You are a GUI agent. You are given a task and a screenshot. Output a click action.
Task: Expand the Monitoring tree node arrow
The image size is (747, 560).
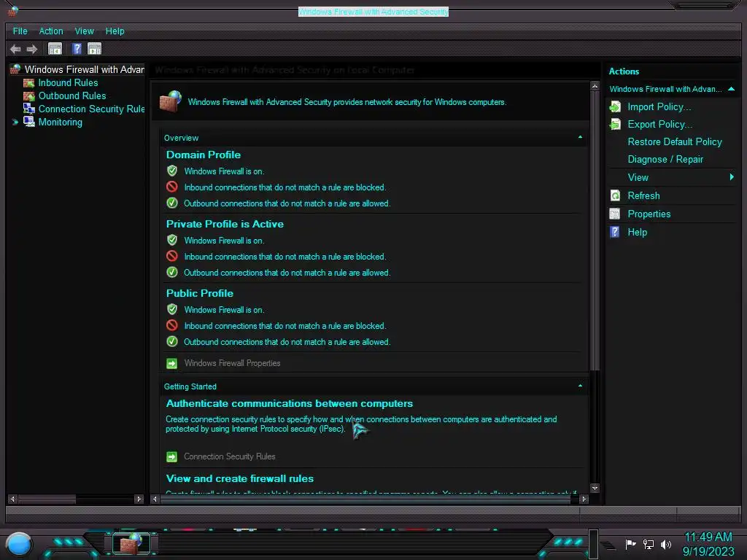coord(15,122)
